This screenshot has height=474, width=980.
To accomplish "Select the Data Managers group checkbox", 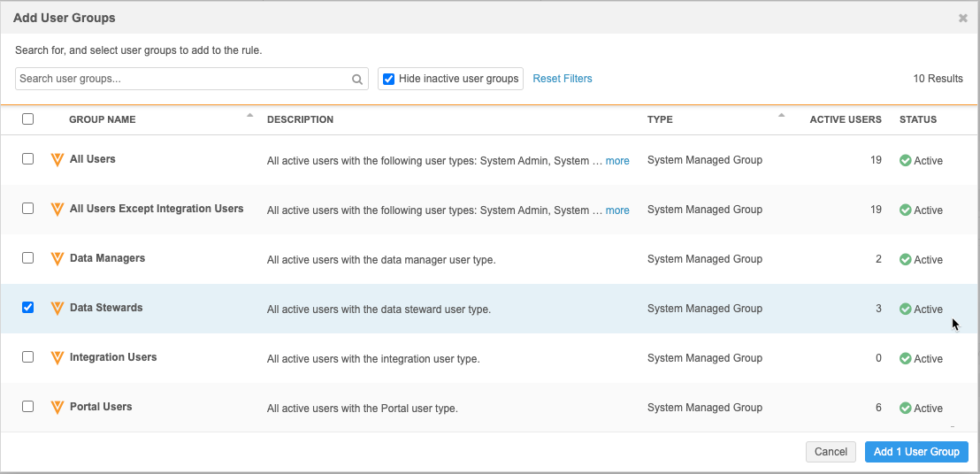I will tap(27, 258).
